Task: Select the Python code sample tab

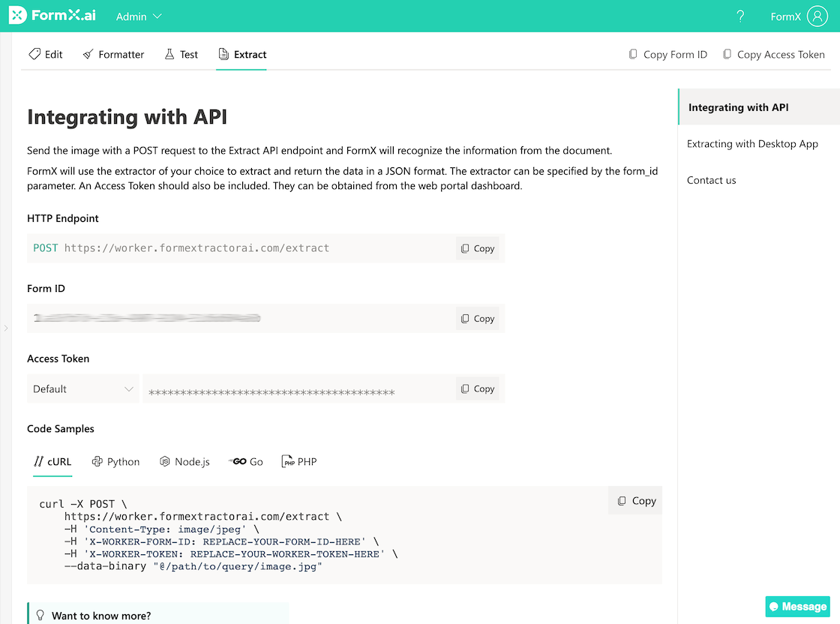Action: pos(115,462)
